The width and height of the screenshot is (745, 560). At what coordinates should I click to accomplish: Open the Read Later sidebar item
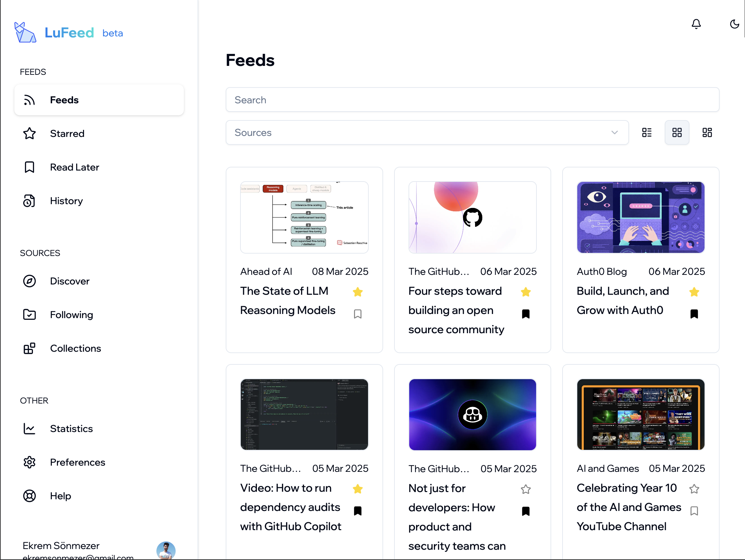point(99,167)
